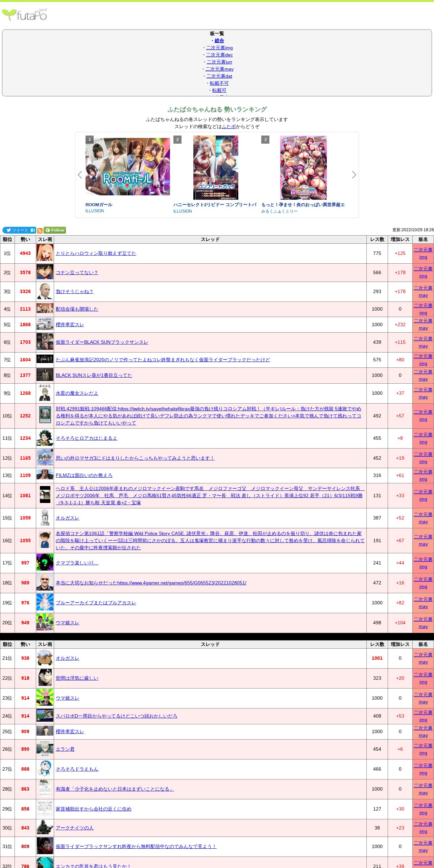Screen dimensions: 434x868
Task: Click the green Feedly Follow button
Action: click(x=55, y=230)
